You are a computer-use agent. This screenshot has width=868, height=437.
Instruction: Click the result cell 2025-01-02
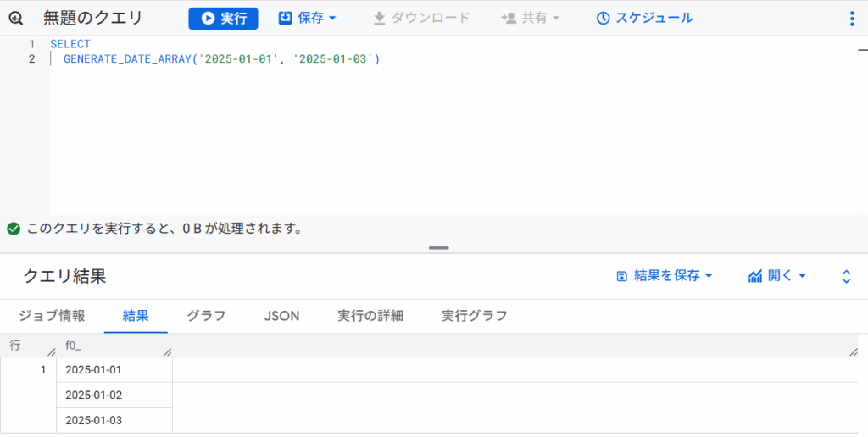(114, 395)
